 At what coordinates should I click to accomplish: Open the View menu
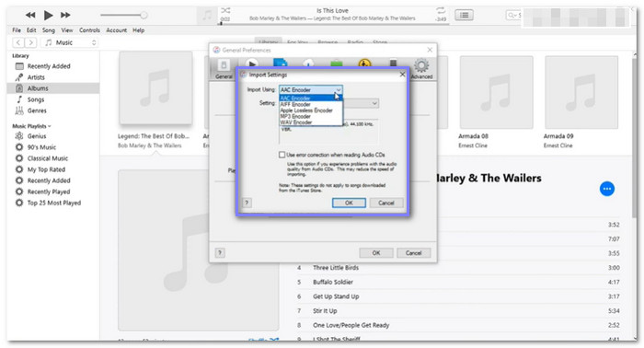(67, 30)
